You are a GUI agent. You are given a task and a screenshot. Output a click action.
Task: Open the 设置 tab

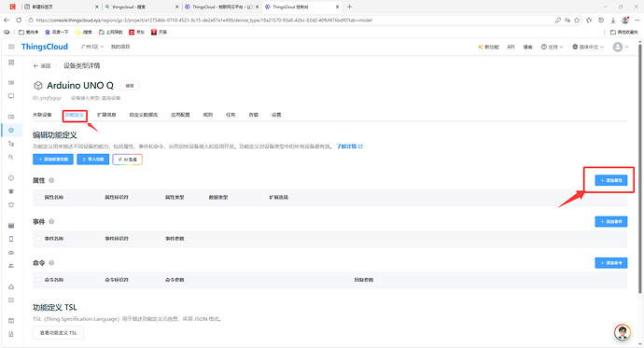click(276, 115)
